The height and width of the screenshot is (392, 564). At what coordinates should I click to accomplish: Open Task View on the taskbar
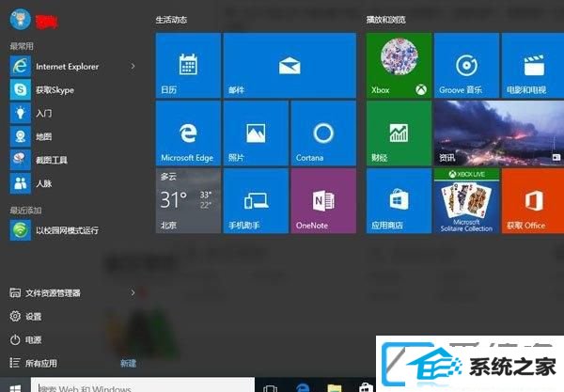pos(270,388)
